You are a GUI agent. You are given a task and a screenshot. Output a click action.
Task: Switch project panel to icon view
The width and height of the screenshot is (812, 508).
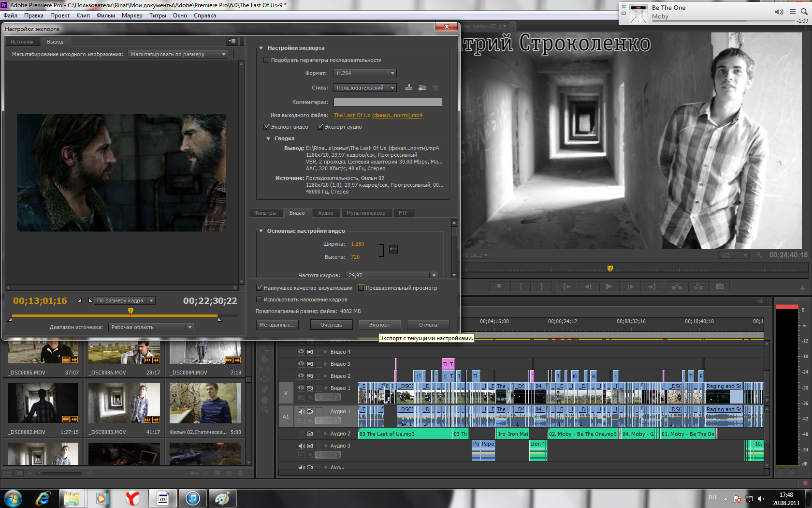pos(19,473)
